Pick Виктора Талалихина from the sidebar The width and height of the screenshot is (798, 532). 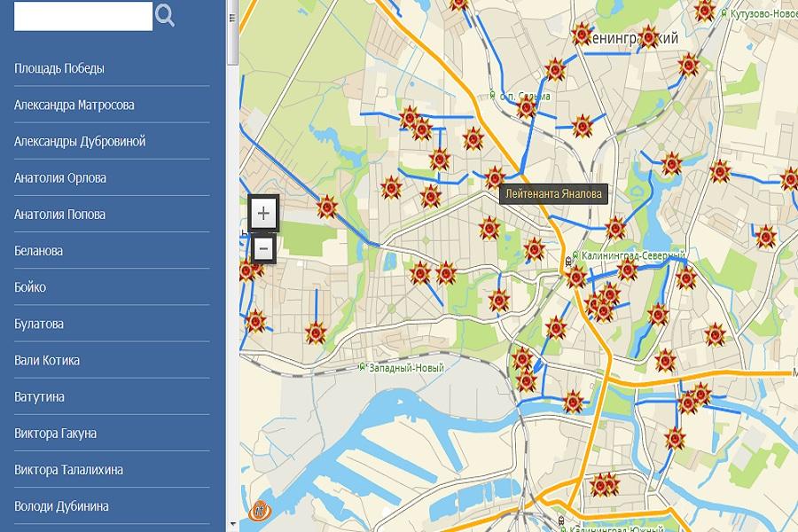point(68,469)
